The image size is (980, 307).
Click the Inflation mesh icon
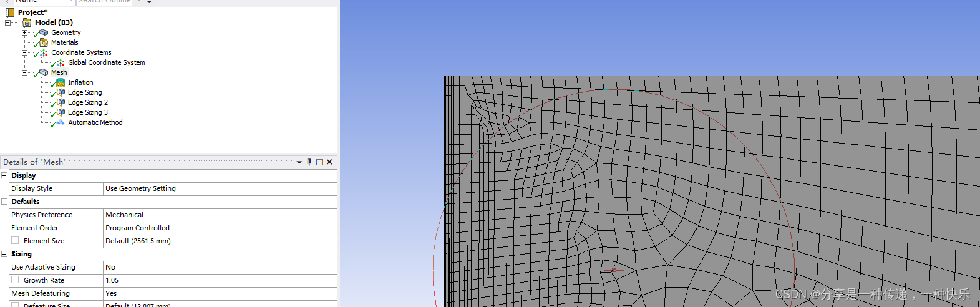pyautogui.click(x=61, y=82)
